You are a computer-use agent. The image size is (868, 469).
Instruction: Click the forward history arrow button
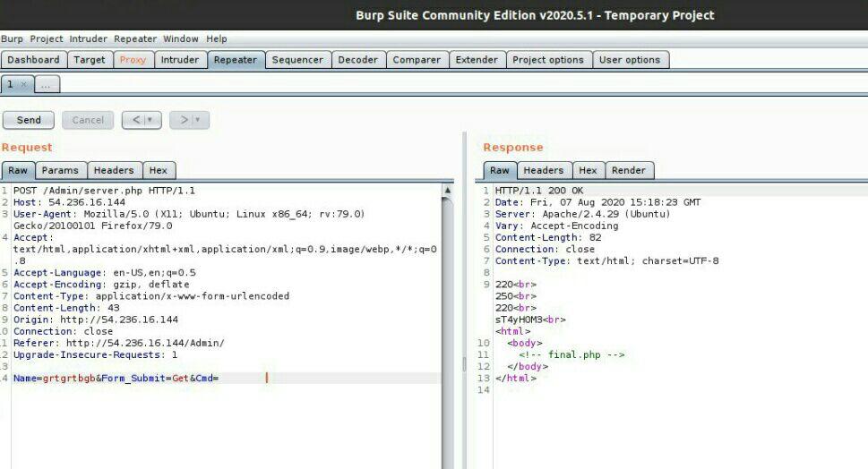click(x=181, y=120)
